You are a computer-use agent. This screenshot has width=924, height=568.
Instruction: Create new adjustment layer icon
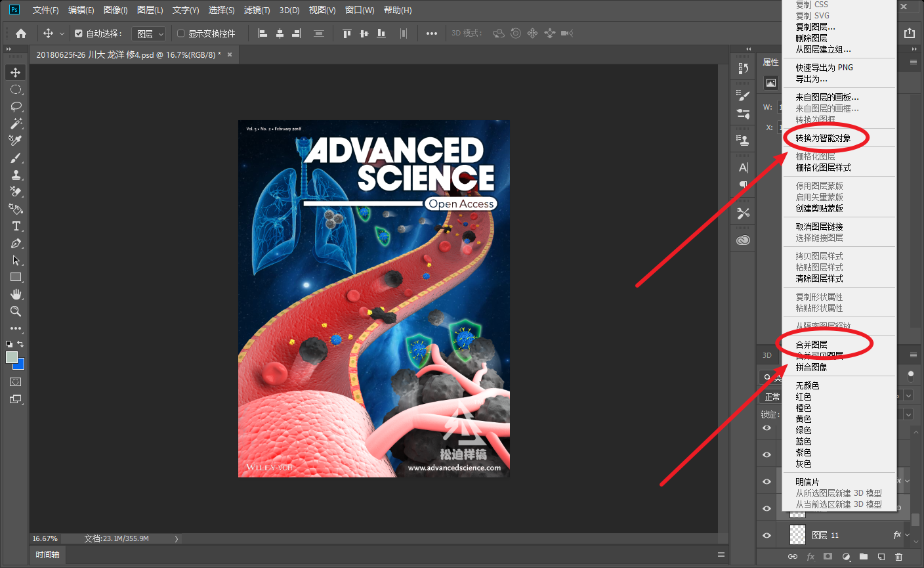point(846,556)
